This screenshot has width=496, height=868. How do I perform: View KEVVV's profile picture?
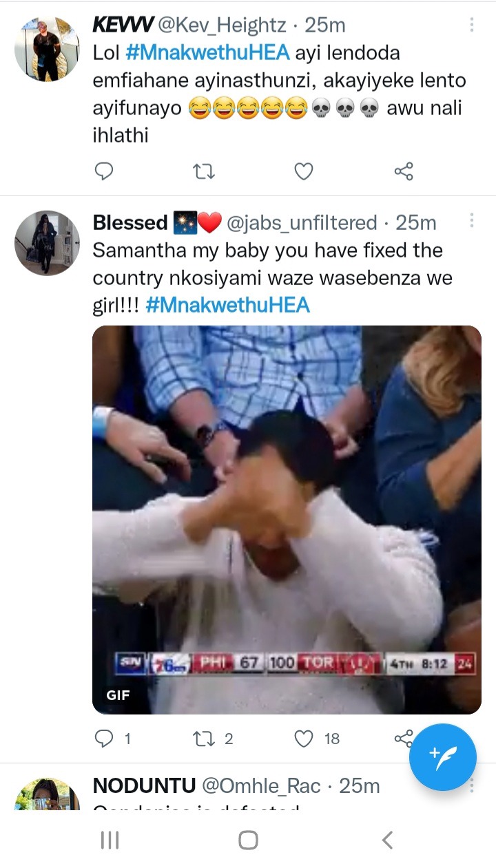(47, 49)
